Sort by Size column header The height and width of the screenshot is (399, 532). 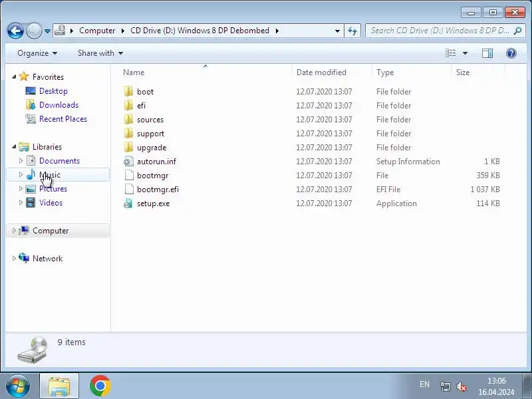(x=463, y=72)
